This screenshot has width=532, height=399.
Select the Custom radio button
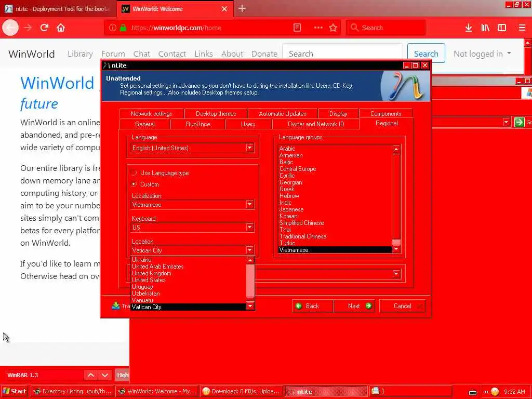(134, 184)
